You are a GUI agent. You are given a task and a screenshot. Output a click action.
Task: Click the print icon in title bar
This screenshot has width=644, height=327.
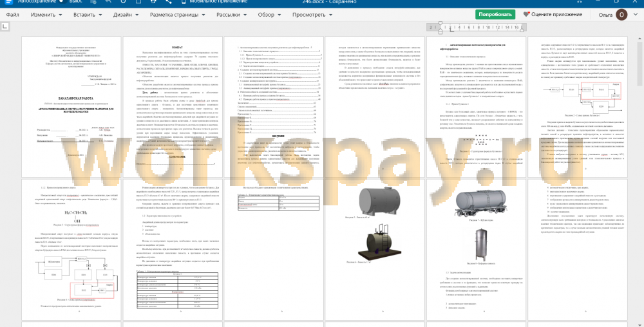[x=153, y=2]
